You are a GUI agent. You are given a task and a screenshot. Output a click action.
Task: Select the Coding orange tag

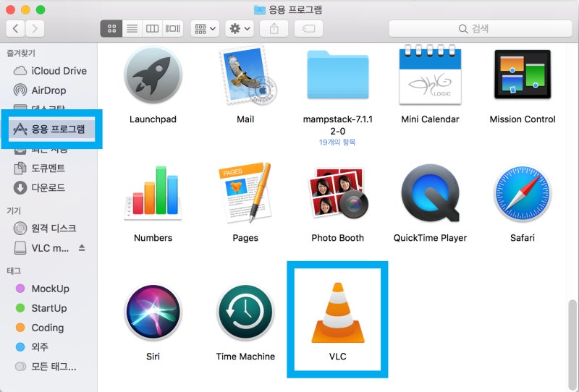(50, 328)
